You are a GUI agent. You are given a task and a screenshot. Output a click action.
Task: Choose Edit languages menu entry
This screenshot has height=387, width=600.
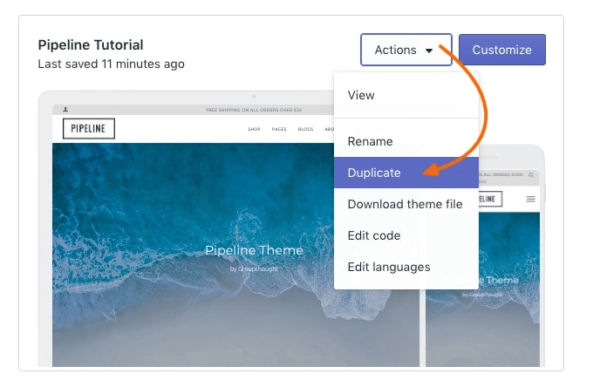[406, 267]
